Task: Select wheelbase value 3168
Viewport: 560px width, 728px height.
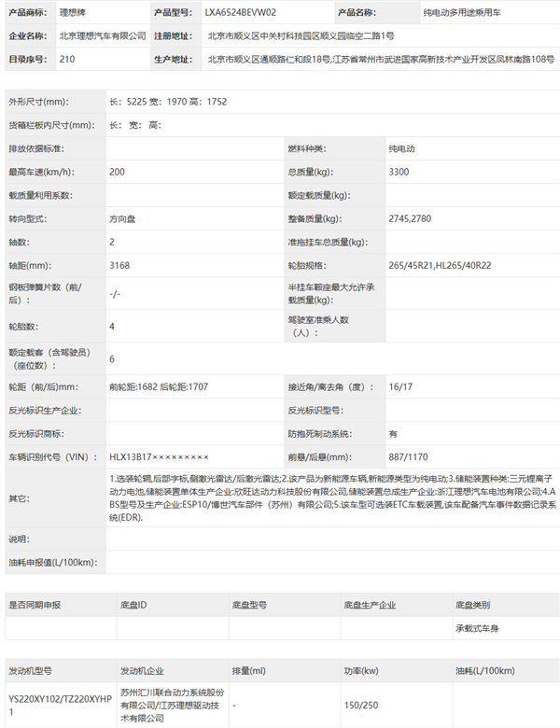Action: [x=119, y=266]
